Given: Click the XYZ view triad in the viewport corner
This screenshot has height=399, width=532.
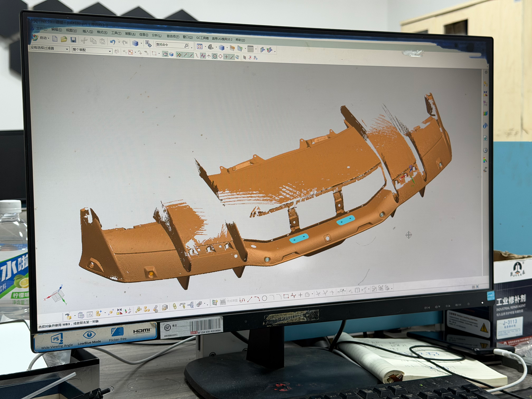Looking at the screenshot, I should 57,295.
